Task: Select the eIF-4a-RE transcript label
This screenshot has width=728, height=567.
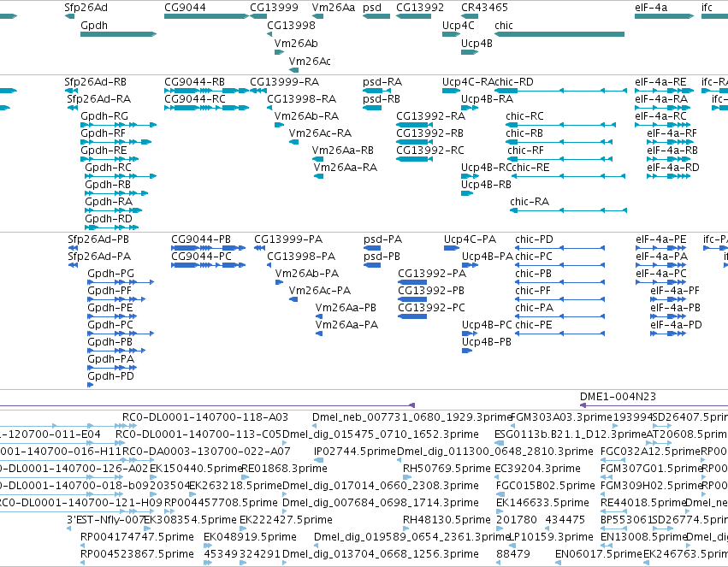Action: (x=660, y=82)
